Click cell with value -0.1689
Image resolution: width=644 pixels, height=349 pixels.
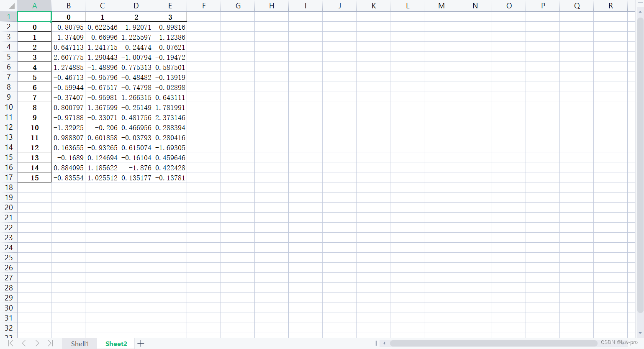pyautogui.click(x=69, y=157)
